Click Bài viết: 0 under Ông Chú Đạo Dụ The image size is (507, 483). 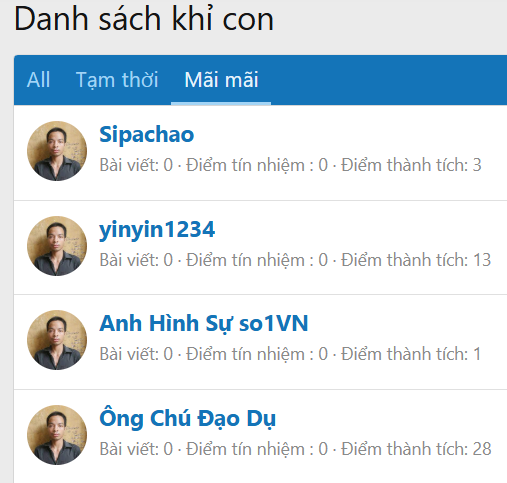coord(136,449)
